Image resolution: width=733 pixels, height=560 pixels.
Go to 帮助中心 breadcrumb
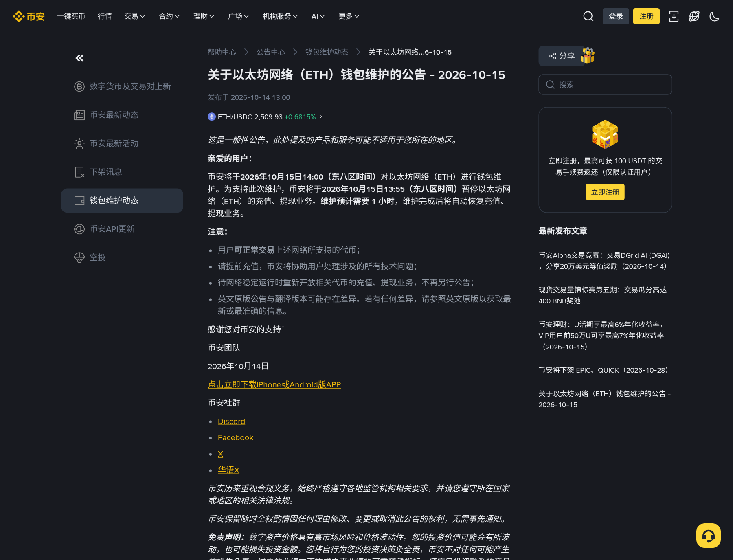pyautogui.click(x=222, y=52)
